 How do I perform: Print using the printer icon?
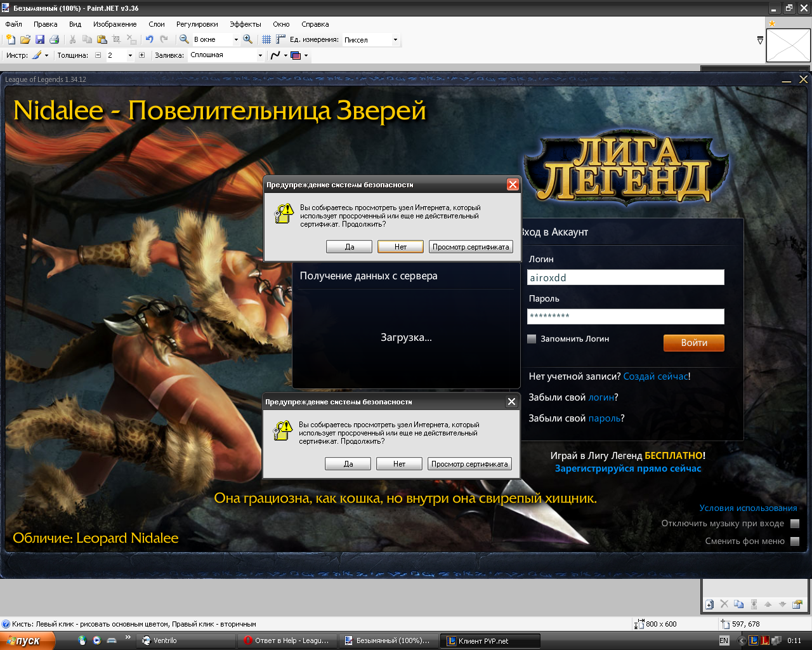[54, 39]
